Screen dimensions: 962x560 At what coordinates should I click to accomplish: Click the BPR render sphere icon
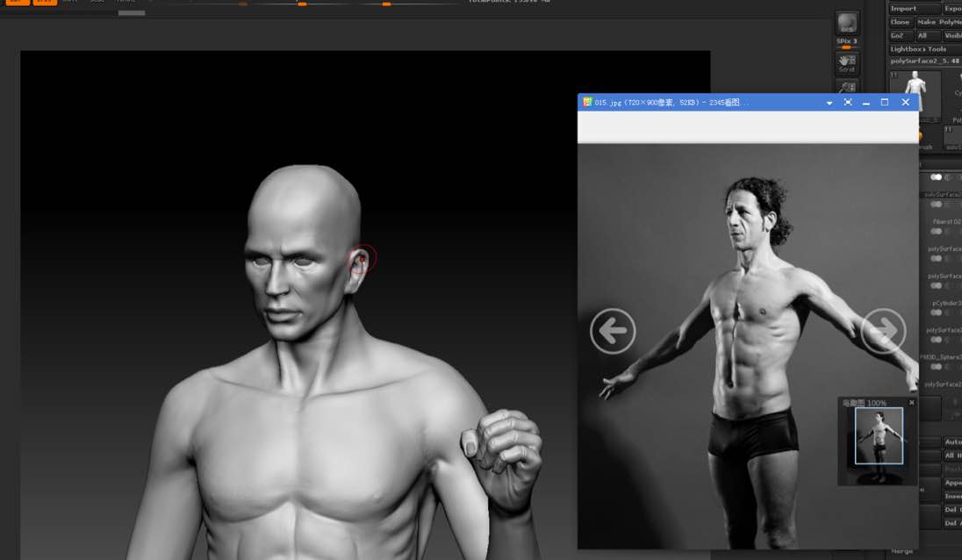point(847,24)
